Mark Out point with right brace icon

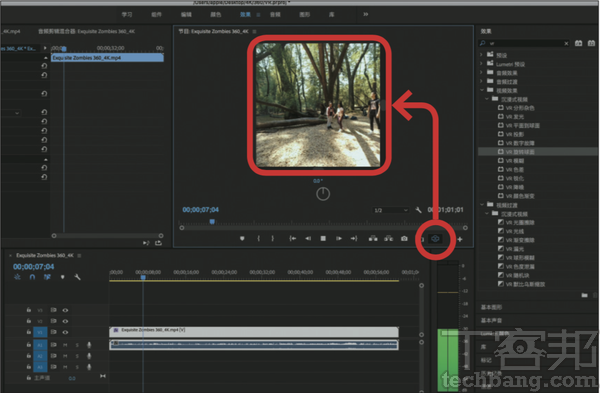pos(272,238)
